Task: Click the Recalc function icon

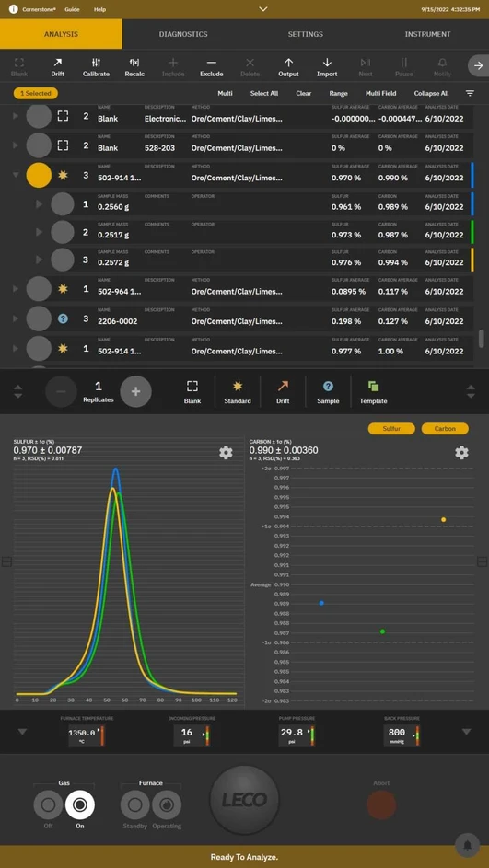Action: 134,63
